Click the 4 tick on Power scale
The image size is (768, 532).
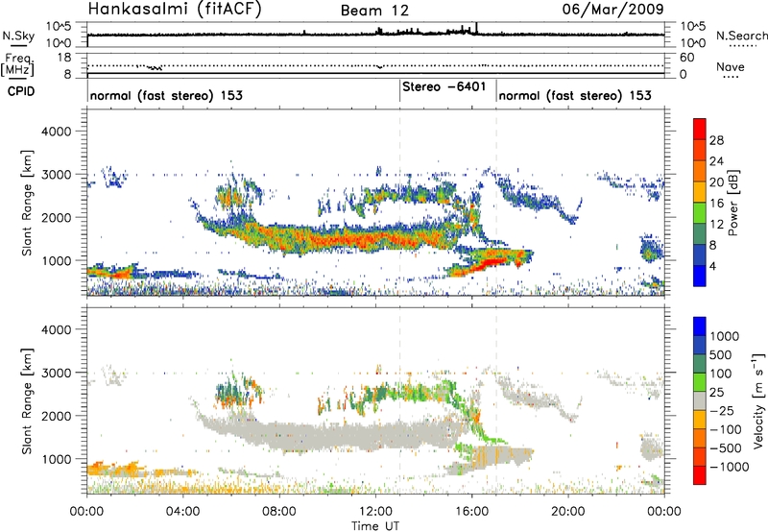[712, 267]
